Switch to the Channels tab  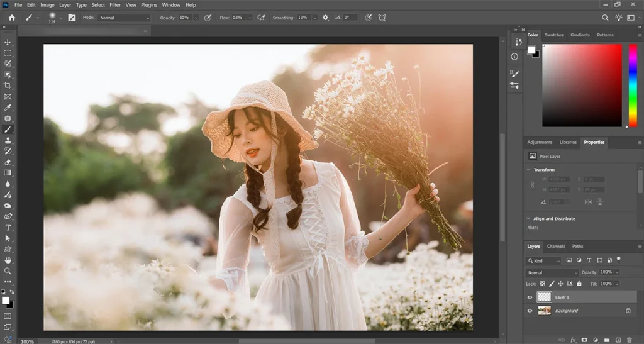(555, 247)
